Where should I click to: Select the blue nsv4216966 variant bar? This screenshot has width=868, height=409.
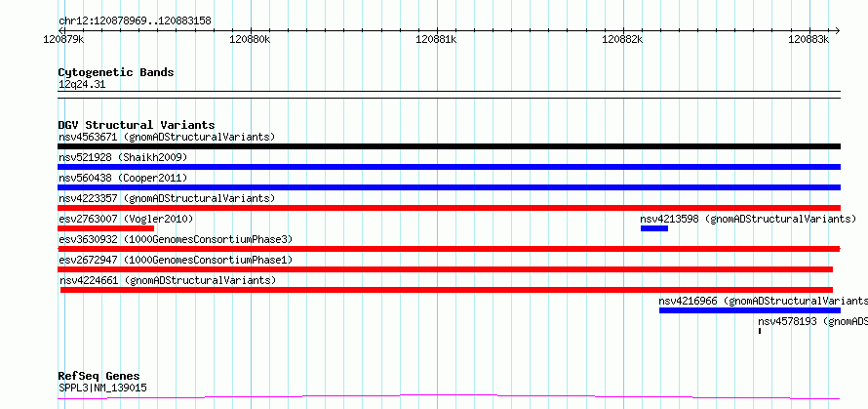[x=750, y=310]
